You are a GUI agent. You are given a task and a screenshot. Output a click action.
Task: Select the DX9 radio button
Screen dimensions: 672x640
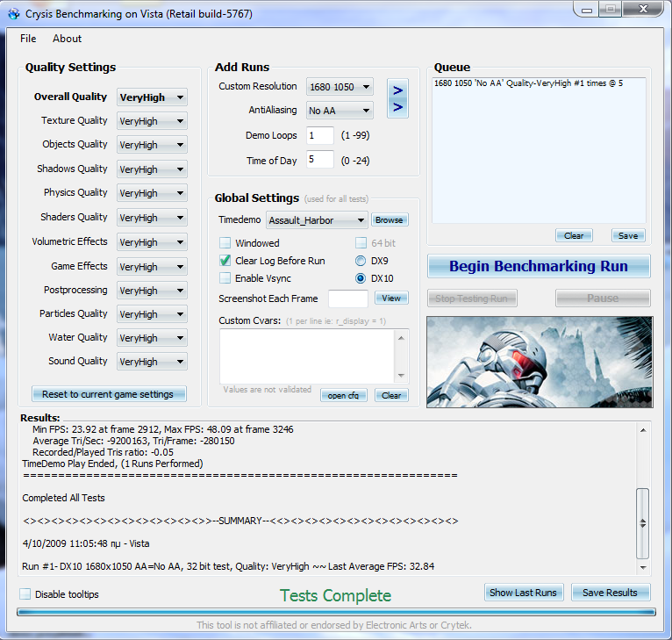pos(361,261)
